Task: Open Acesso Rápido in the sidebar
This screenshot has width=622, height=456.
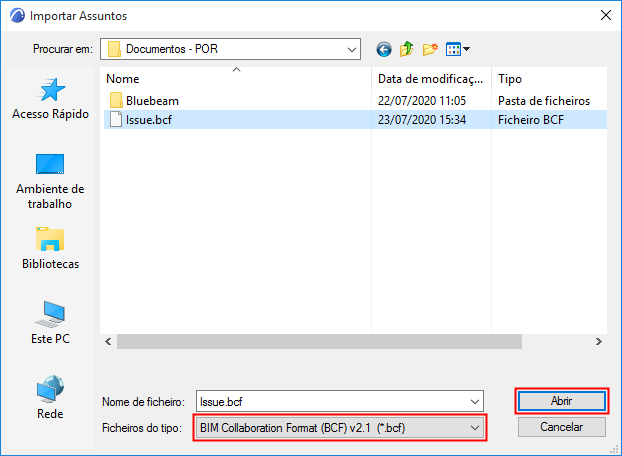Action: 50,99
